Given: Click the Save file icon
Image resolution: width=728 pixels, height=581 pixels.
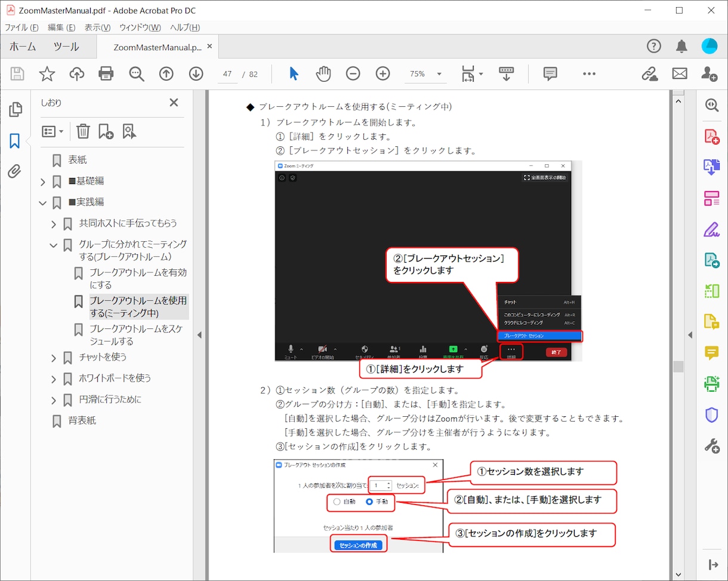Looking at the screenshot, I should pyautogui.click(x=17, y=73).
